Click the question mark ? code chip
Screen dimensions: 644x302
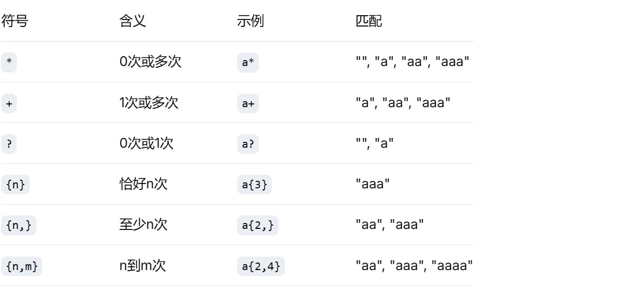(8, 143)
